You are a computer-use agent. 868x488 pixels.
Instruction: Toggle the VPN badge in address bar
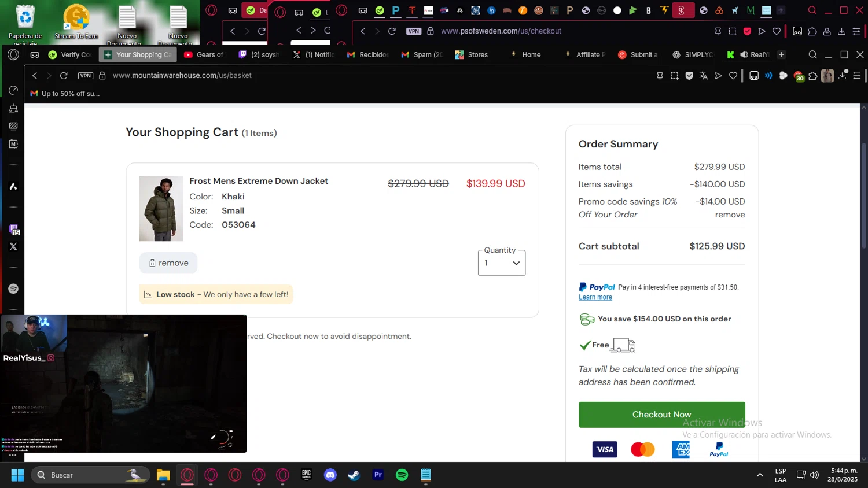click(x=86, y=76)
